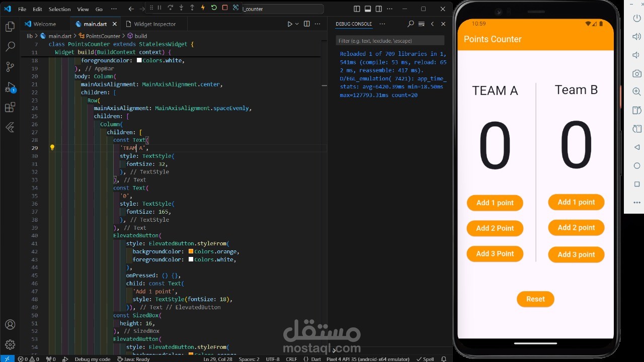
Task: Open the Selection menu
Action: (x=60, y=9)
